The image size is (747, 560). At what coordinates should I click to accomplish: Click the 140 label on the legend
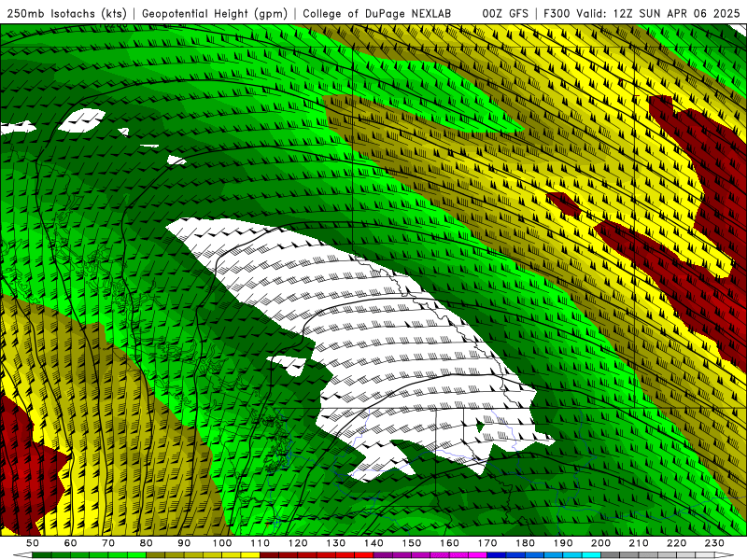373,543
